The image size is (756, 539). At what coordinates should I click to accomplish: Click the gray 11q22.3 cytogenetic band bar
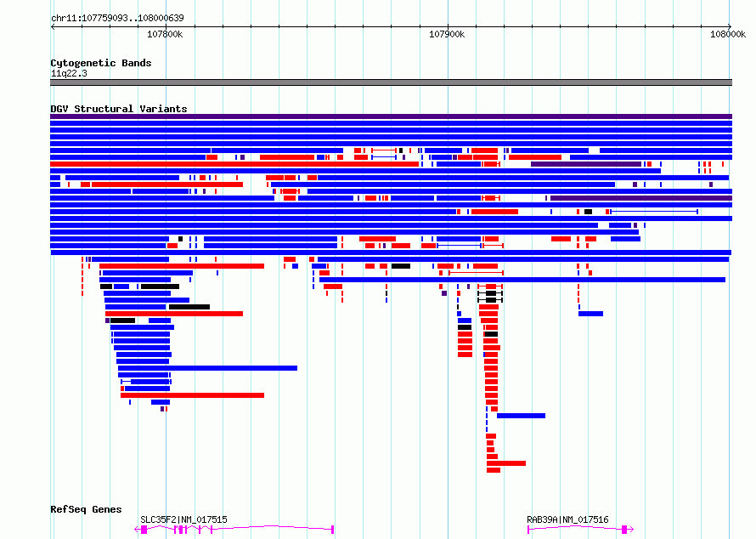[391, 82]
